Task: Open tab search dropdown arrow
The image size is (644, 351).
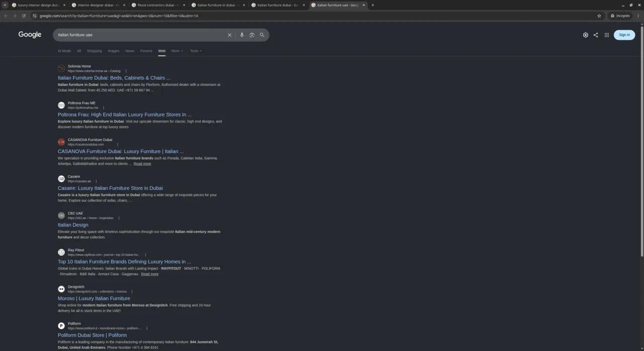Action: (5, 5)
